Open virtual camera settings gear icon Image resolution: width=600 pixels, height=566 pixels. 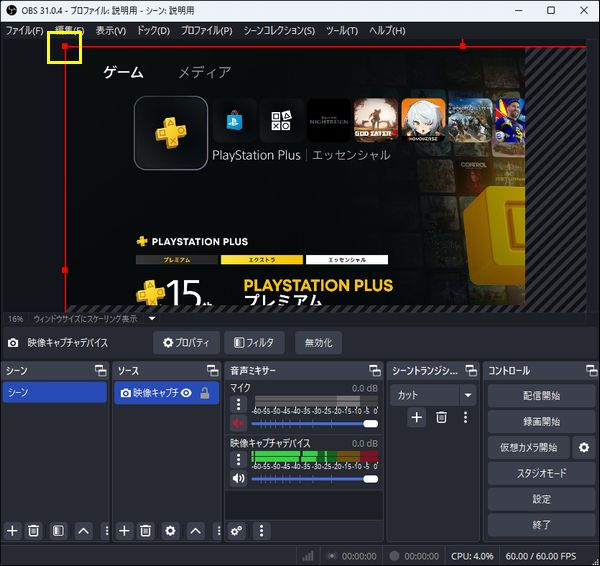click(x=584, y=447)
